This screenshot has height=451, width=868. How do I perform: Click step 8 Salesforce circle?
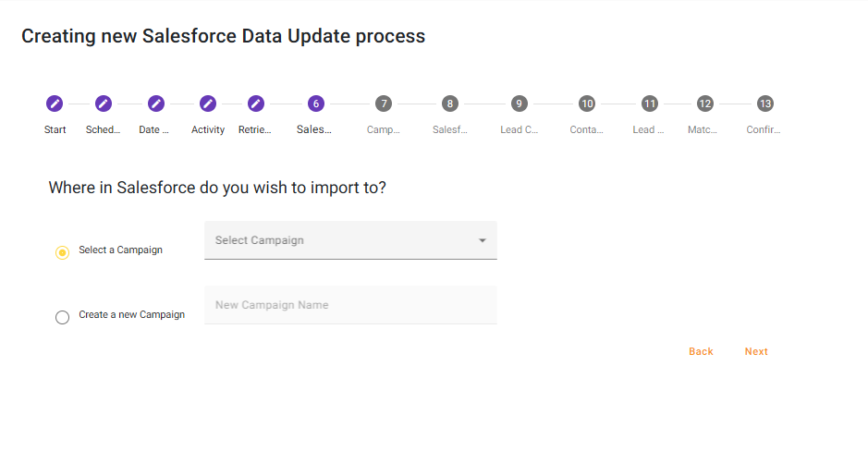(x=450, y=104)
